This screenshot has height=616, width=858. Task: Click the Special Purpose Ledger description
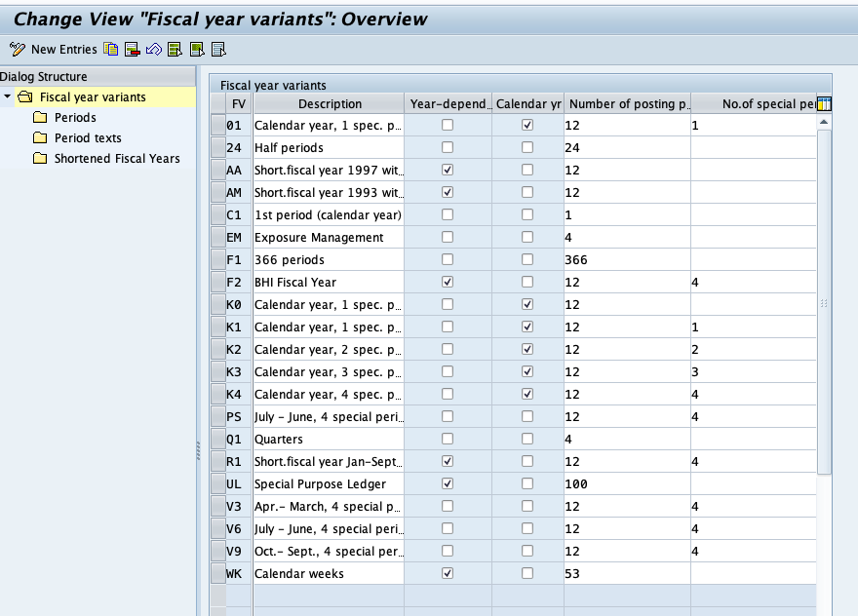[329, 484]
